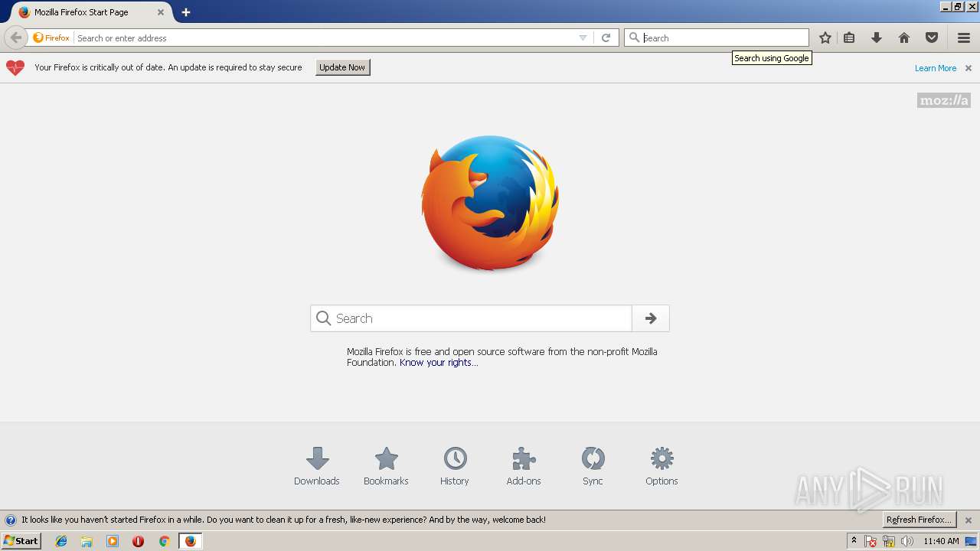Viewport: 980px width, 551px height.
Task: Open History from the start page launcher
Action: (x=455, y=466)
